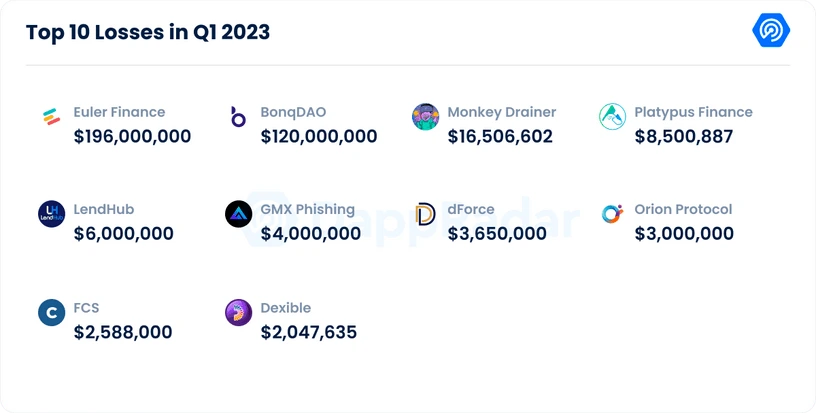Image resolution: width=816 pixels, height=413 pixels.
Task: Select the Orion Protocol ring icon
Action: point(612,214)
